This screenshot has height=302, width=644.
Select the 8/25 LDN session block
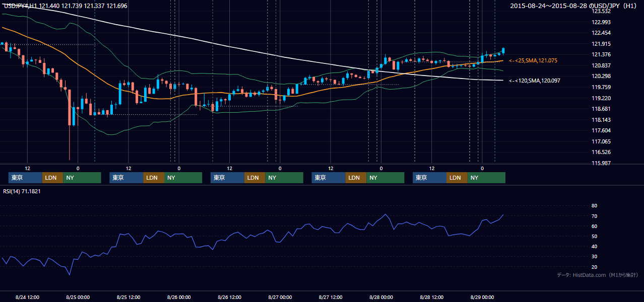(x=154, y=178)
